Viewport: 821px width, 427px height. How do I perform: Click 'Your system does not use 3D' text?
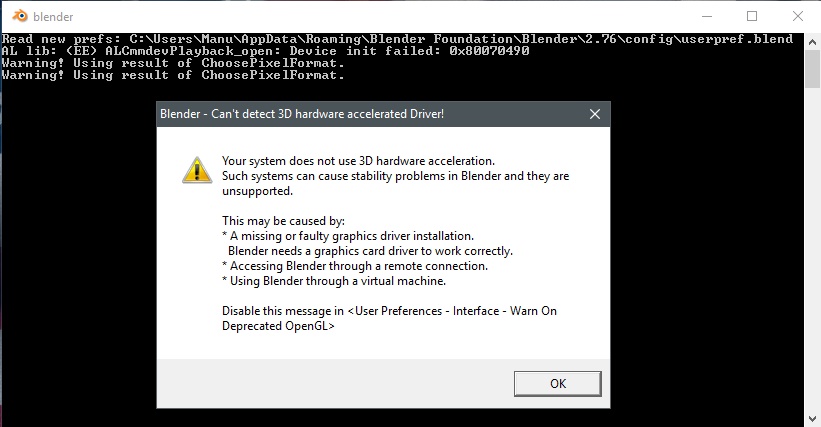point(358,161)
